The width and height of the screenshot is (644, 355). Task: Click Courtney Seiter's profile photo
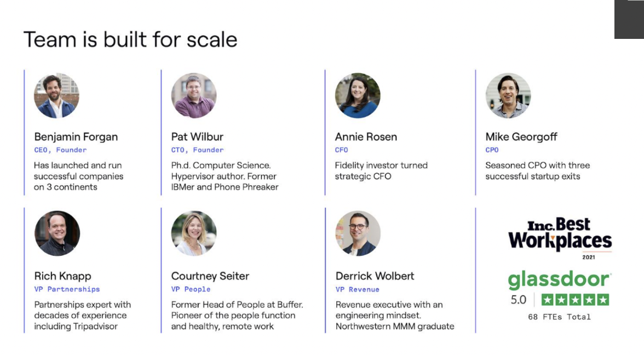[x=194, y=233]
